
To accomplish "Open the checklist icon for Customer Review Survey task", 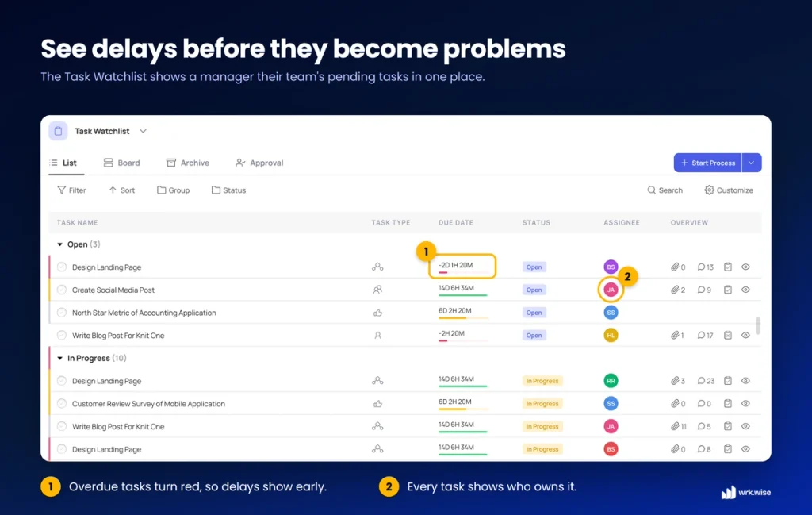I will pos(728,404).
